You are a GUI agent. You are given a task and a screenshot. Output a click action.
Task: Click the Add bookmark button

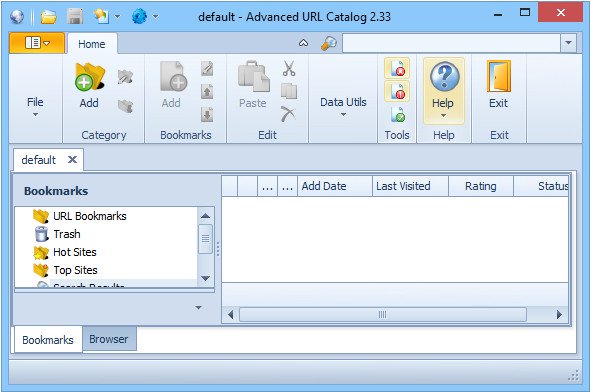pos(172,86)
